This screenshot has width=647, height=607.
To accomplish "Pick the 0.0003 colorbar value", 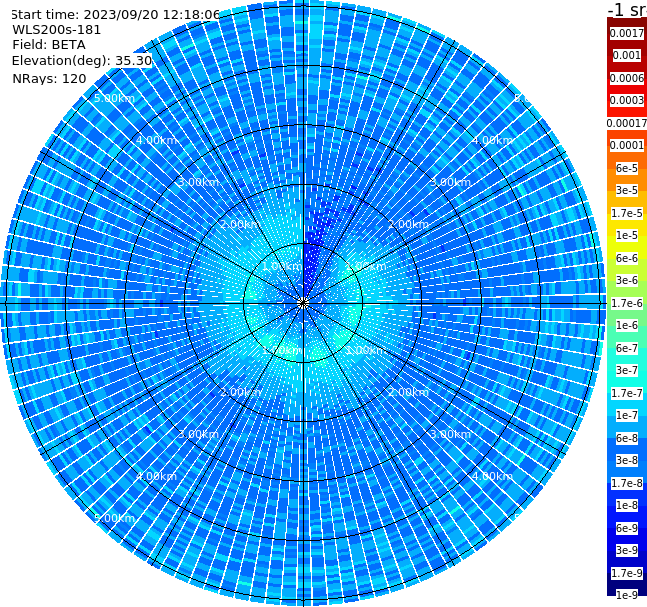I will (627, 100).
